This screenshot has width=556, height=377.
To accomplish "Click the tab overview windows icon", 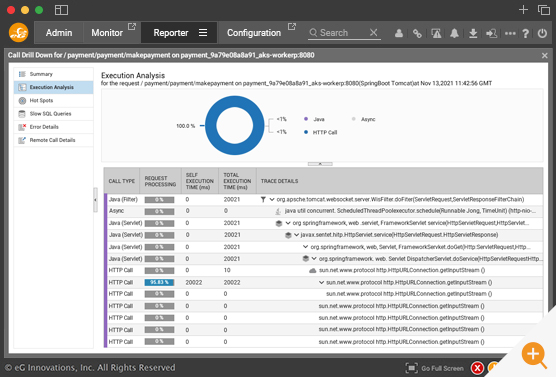I will (544, 10).
